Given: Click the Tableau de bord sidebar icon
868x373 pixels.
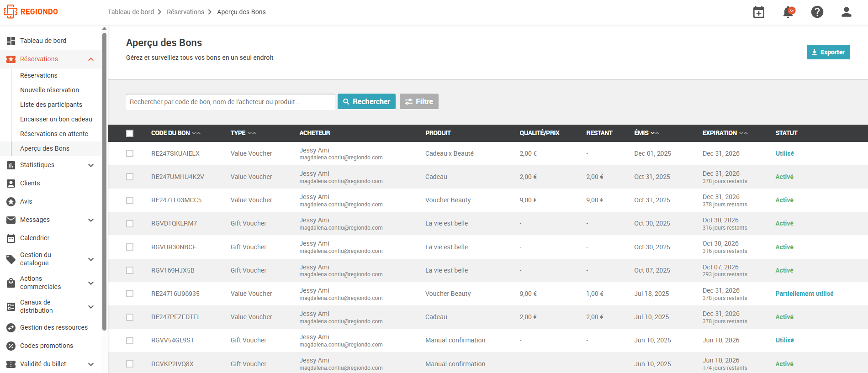Looking at the screenshot, I should pos(11,41).
